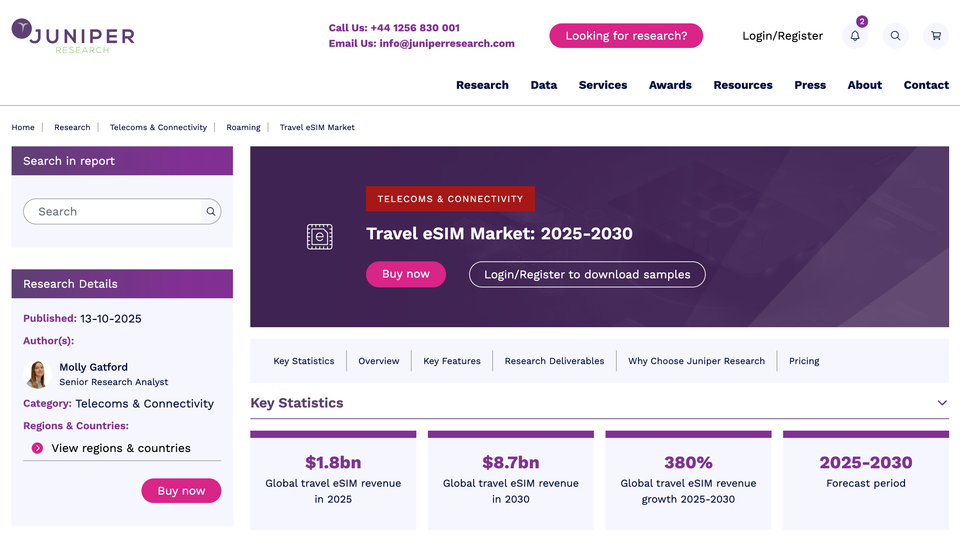Click Travel eSIM Market breadcrumb
Image resolution: width=960 pixels, height=543 pixels.
[317, 127]
